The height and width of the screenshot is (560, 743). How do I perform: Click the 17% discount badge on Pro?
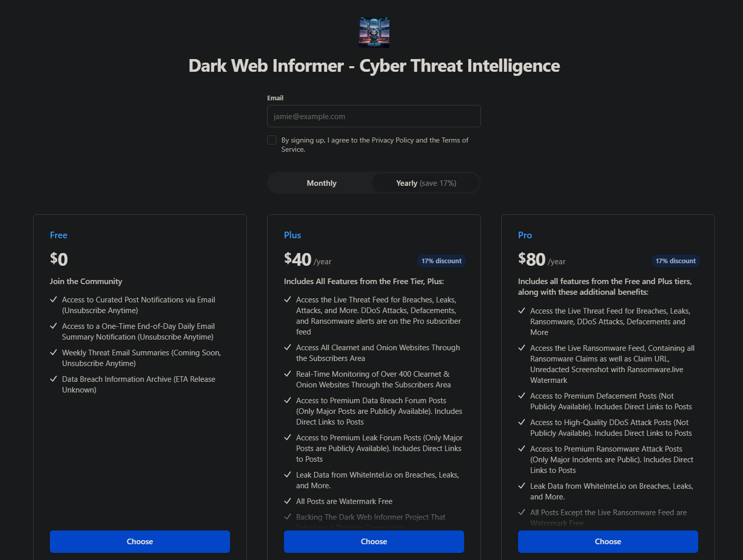tap(675, 261)
